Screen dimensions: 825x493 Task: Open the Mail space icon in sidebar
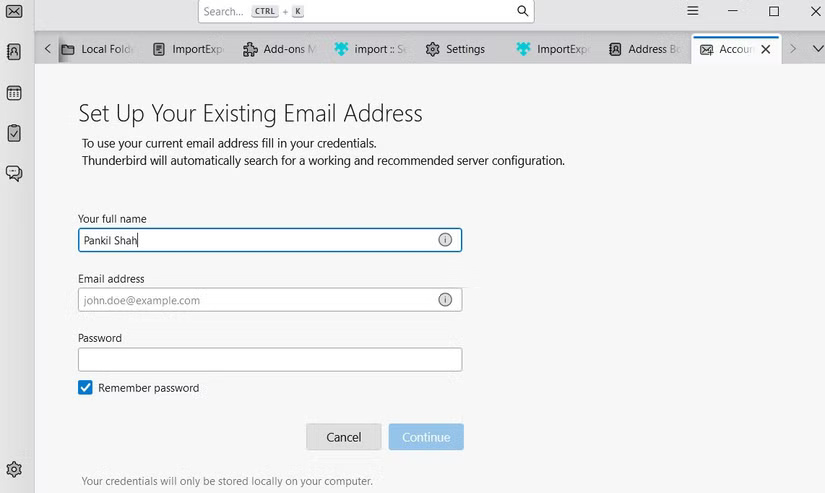tap(14, 11)
